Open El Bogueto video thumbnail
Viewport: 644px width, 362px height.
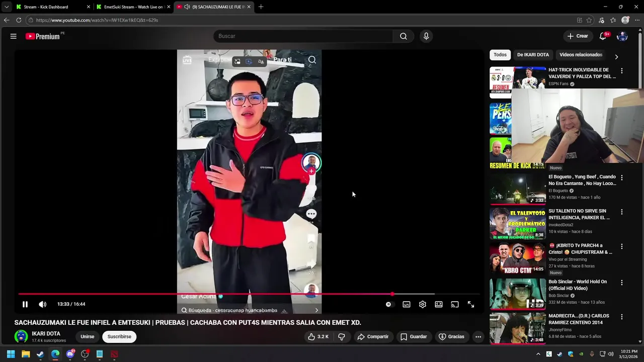tap(518, 189)
